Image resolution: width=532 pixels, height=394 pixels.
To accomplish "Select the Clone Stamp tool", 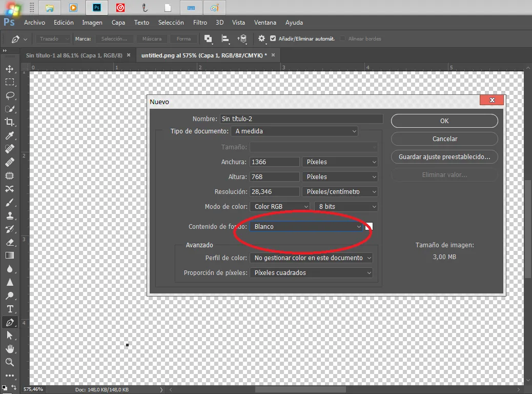I will (10, 215).
